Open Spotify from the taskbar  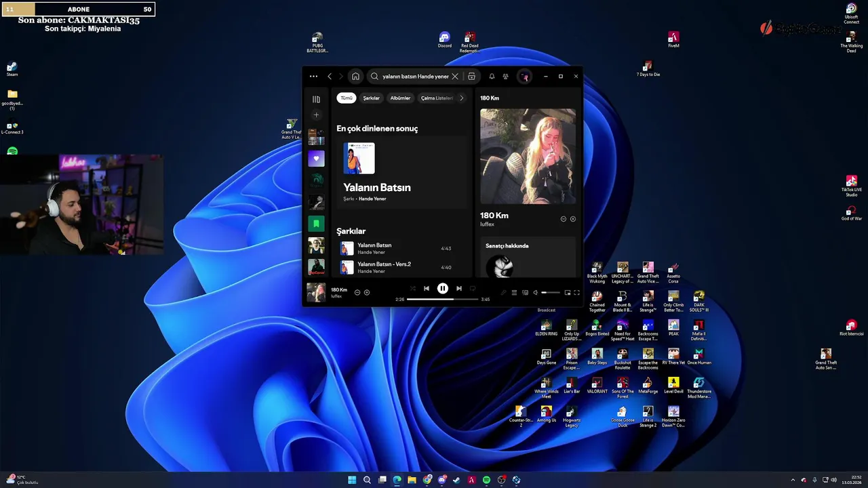coord(486,480)
